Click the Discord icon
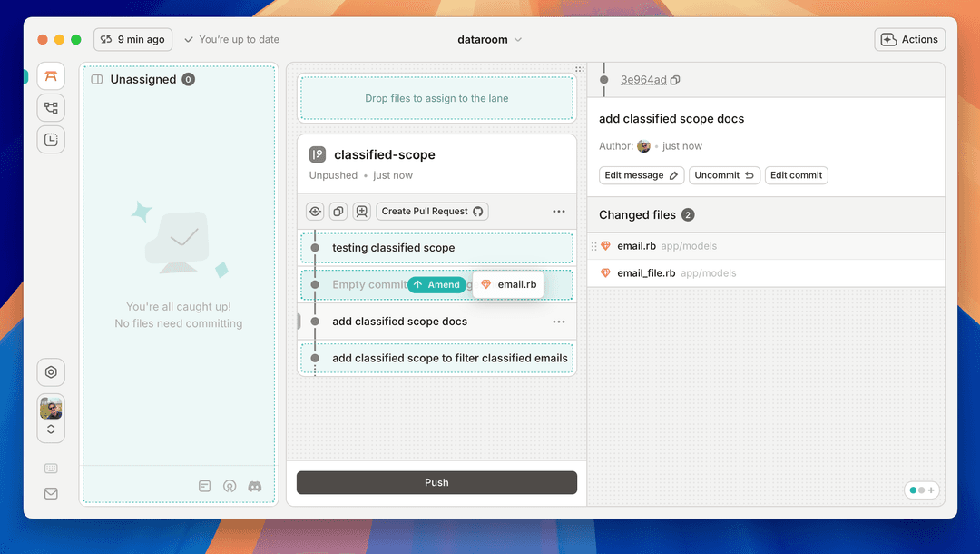Screen dimensions: 980x554 255,486
